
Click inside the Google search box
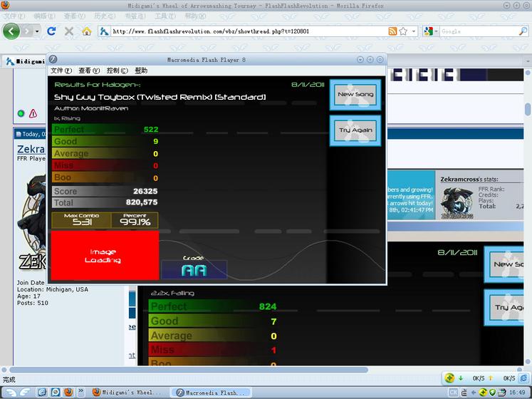click(x=479, y=31)
